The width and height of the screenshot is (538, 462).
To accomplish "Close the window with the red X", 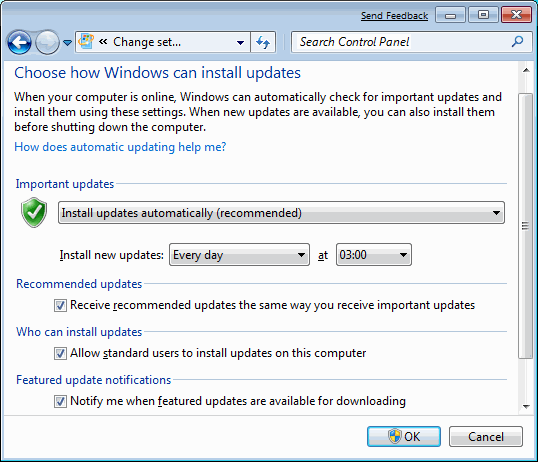I will [516, 15].
